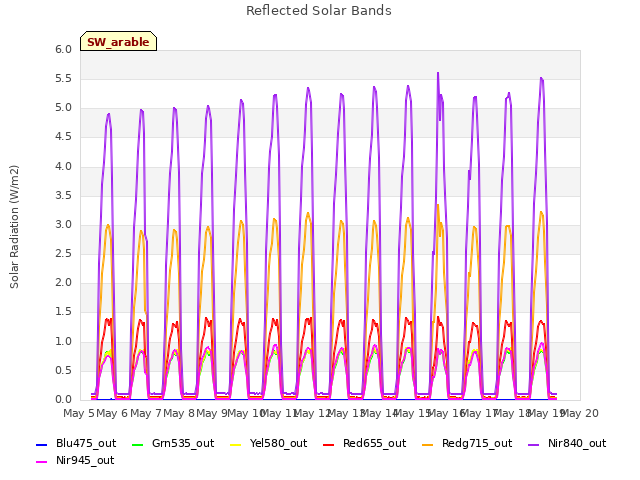Screen dimensions: 640x480
Task: Click the Reflected Solar Bands chart title
Action: pos(319,11)
